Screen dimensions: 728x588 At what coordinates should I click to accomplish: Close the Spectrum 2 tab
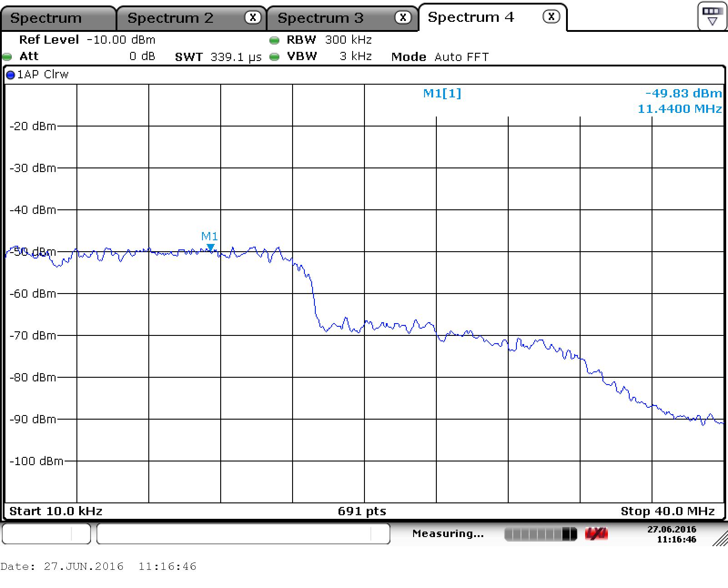point(253,18)
